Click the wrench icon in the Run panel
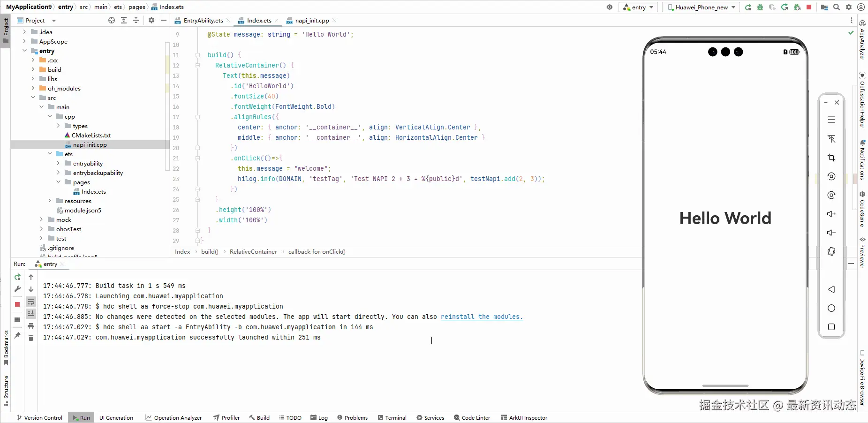Image resolution: width=868 pixels, height=423 pixels. tap(17, 289)
